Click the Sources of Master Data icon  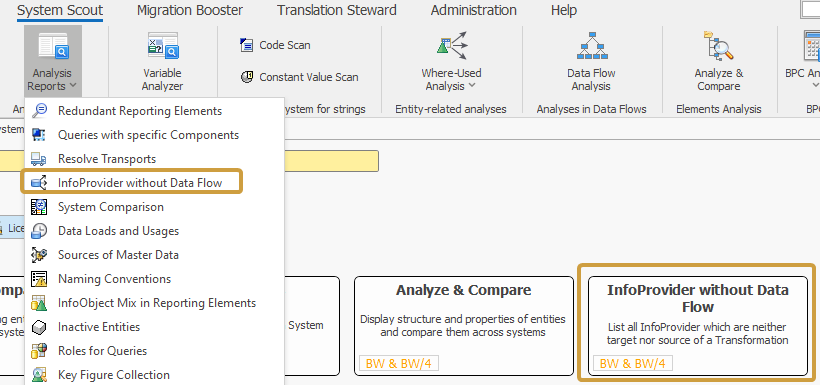[39, 255]
